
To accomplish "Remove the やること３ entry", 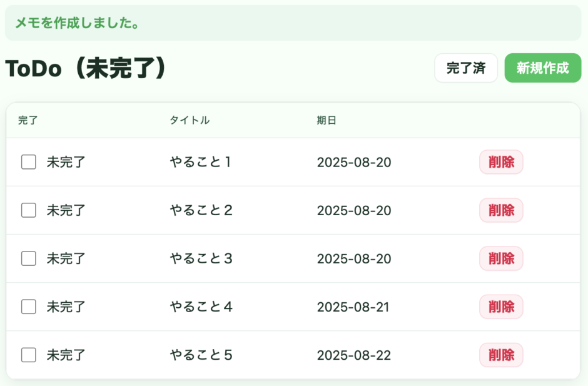I will pos(501,258).
